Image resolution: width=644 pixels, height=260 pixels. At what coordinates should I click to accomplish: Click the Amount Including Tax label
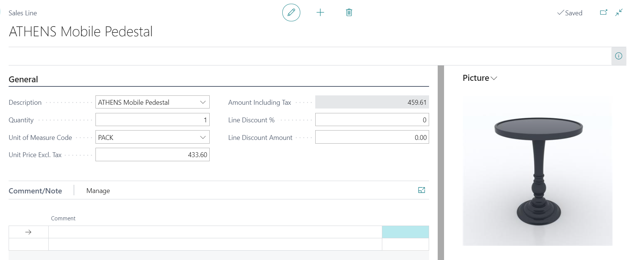point(259,102)
